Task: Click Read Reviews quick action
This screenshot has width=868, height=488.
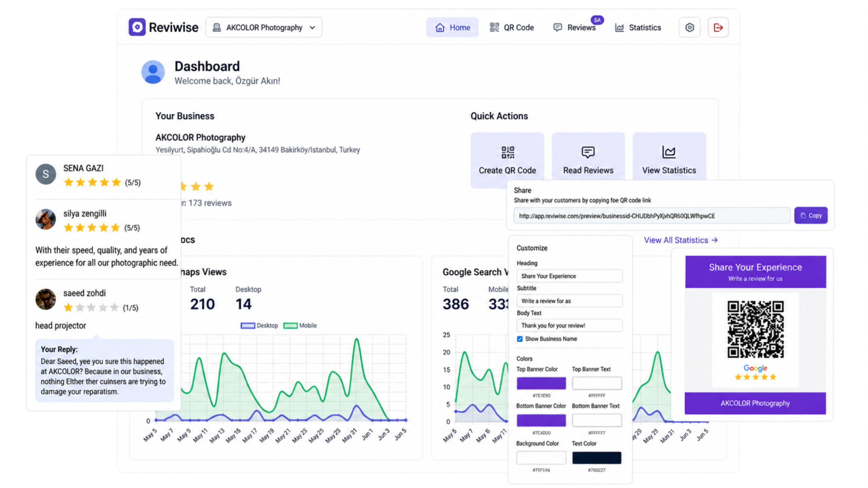Action: pyautogui.click(x=588, y=157)
